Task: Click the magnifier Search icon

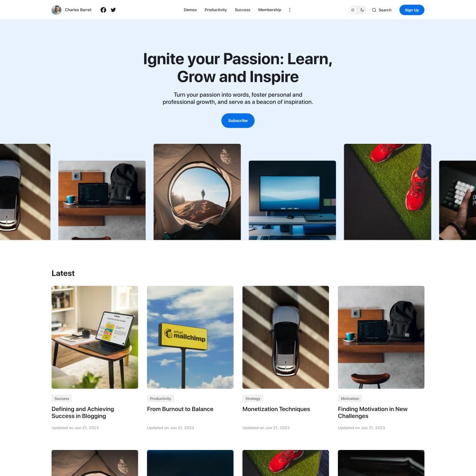Action: pos(374,10)
